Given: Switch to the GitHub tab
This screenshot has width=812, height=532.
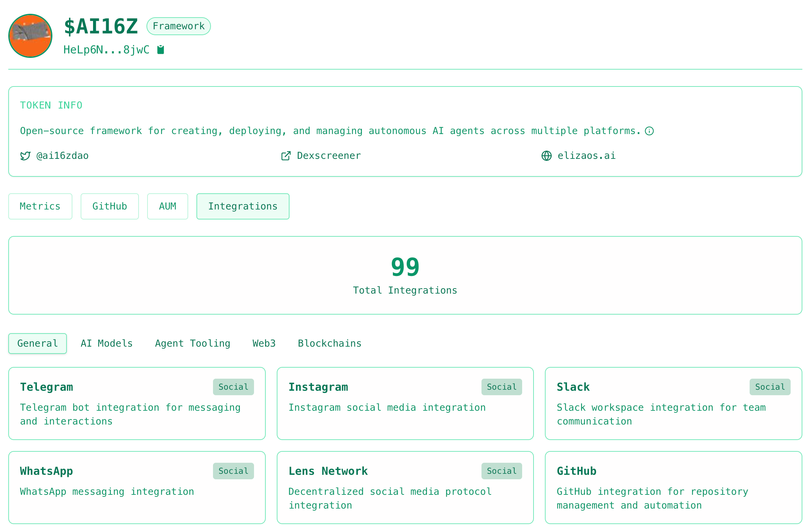Looking at the screenshot, I should [110, 206].
